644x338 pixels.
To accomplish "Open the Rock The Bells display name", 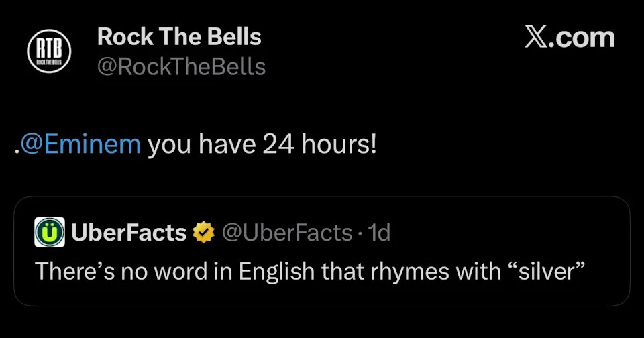I will tap(179, 37).
